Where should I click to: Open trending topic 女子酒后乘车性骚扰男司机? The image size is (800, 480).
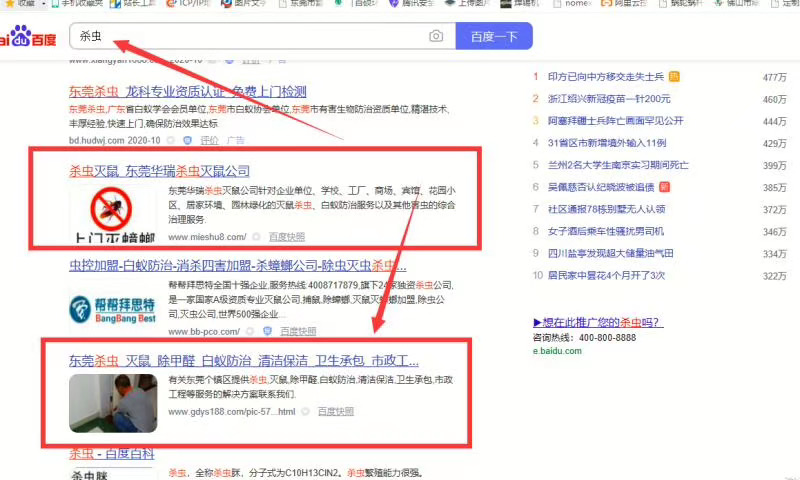coord(606,231)
